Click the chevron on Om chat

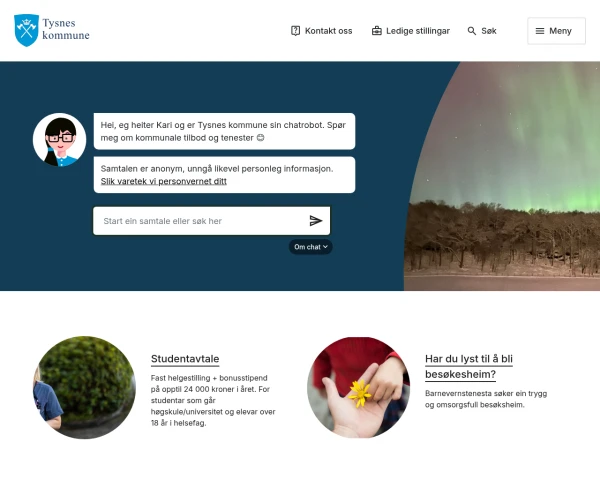tap(325, 247)
